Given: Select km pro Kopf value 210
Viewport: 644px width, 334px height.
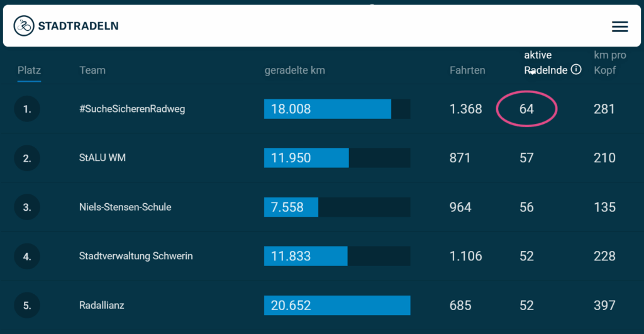Looking at the screenshot, I should (x=604, y=158).
